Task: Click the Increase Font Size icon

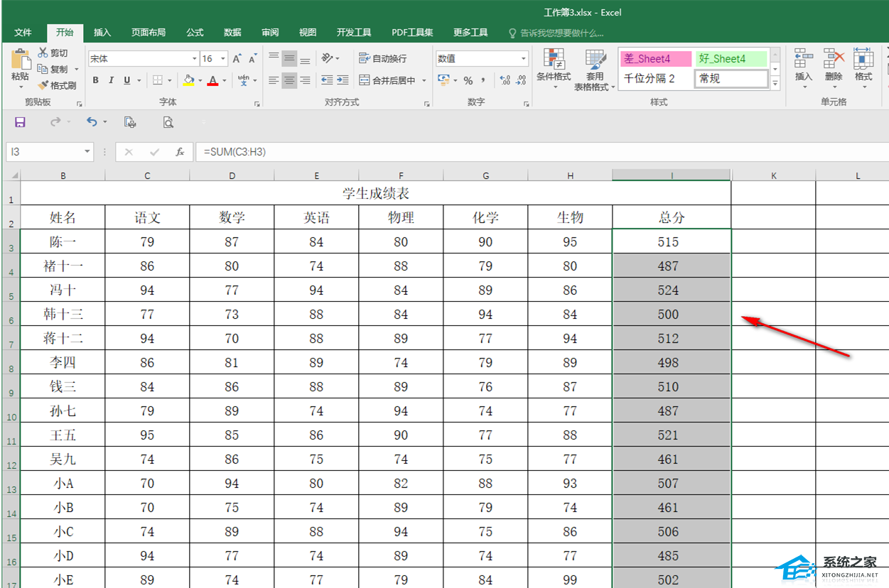Action: [237, 59]
